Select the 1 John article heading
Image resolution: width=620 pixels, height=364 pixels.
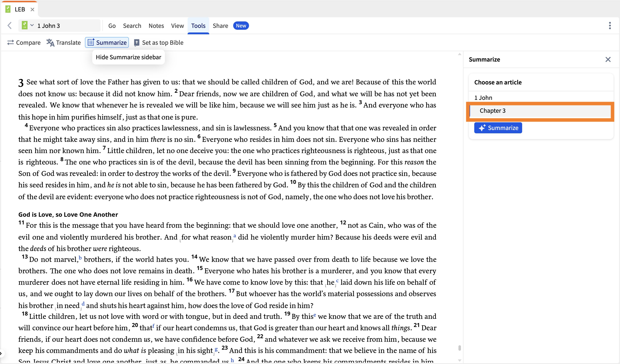tap(483, 97)
